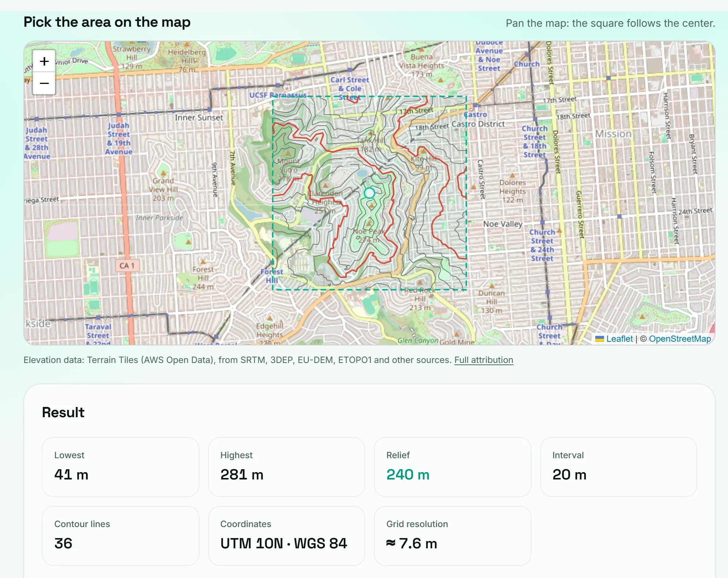Select the Contour lines count 36
Image resolution: width=728 pixels, height=578 pixels.
[63, 543]
